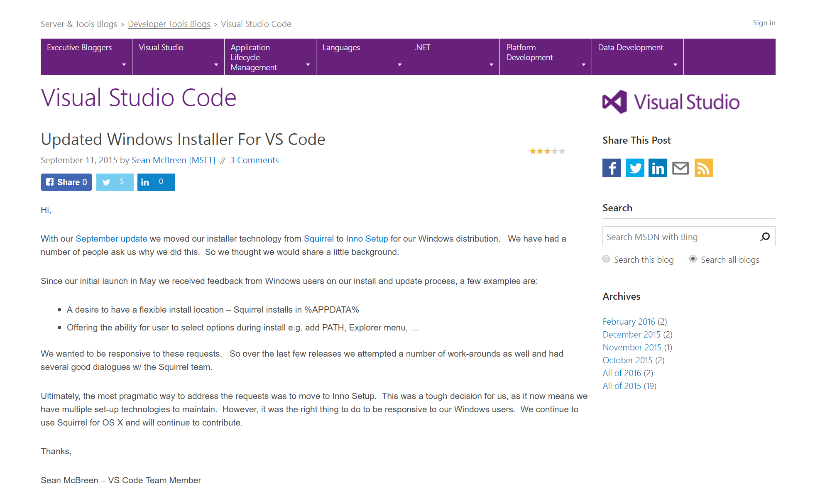Share post via Facebook sidebar icon
Screen dimensions: 820x504
[612, 168]
